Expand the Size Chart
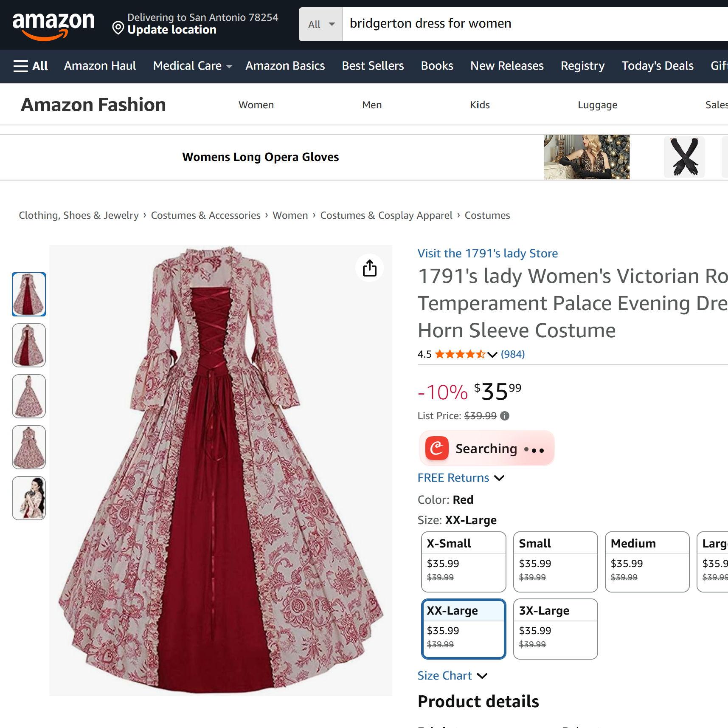The width and height of the screenshot is (728, 728). pos(452,676)
